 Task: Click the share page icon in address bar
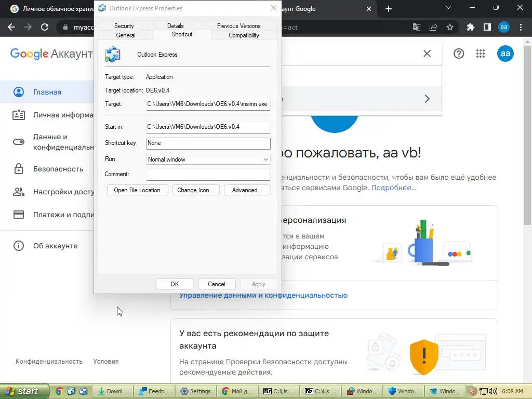pos(433,27)
